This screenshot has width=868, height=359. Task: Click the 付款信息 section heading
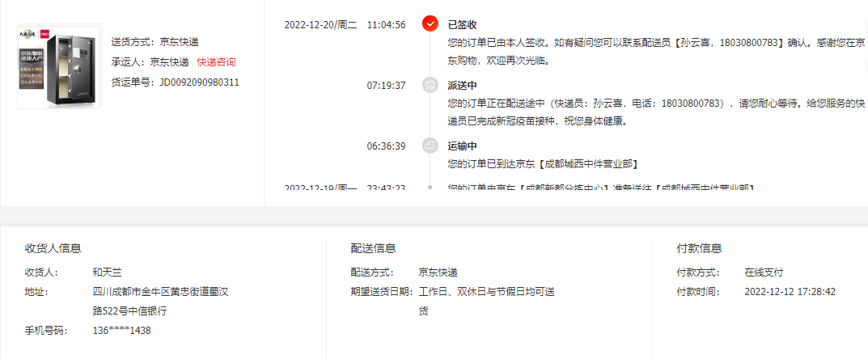click(699, 248)
